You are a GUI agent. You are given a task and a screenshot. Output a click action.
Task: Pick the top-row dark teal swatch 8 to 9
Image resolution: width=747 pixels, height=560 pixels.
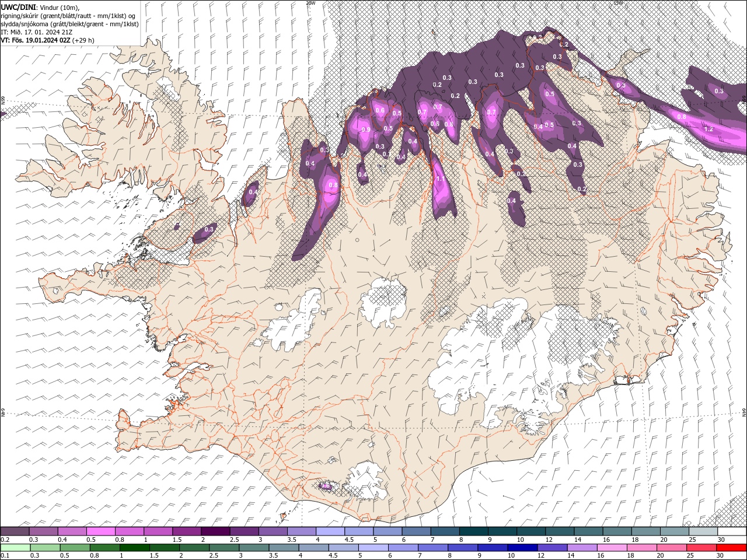(473, 531)
